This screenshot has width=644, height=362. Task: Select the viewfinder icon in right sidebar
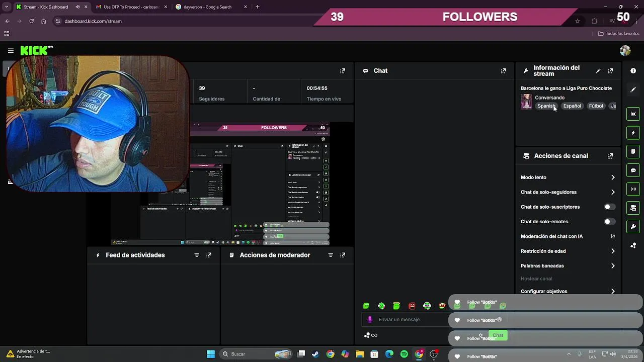tap(633, 114)
